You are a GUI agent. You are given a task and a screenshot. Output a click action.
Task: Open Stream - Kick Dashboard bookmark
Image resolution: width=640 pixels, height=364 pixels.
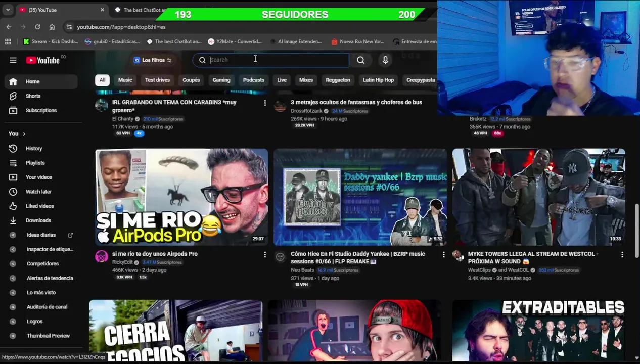(x=51, y=41)
